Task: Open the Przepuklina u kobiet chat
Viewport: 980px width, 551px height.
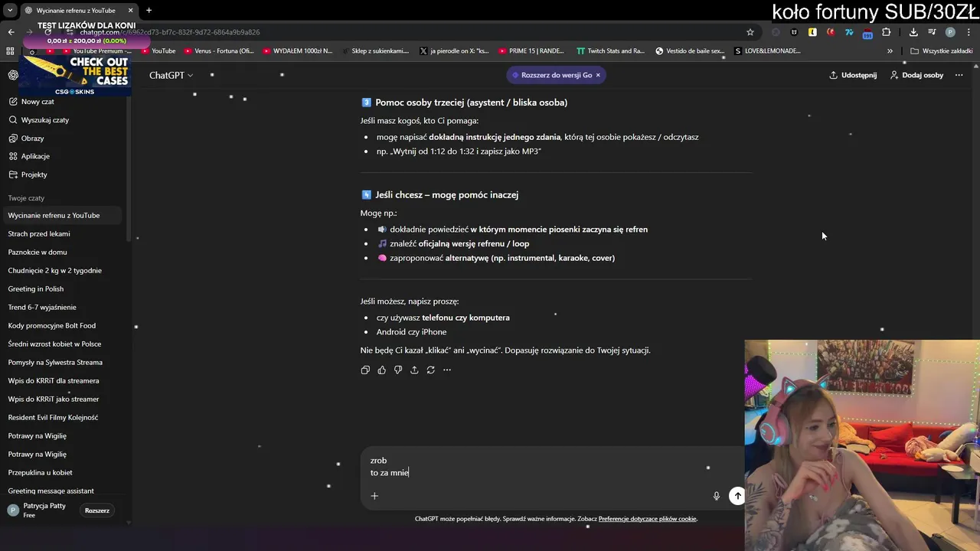Action: (x=40, y=472)
